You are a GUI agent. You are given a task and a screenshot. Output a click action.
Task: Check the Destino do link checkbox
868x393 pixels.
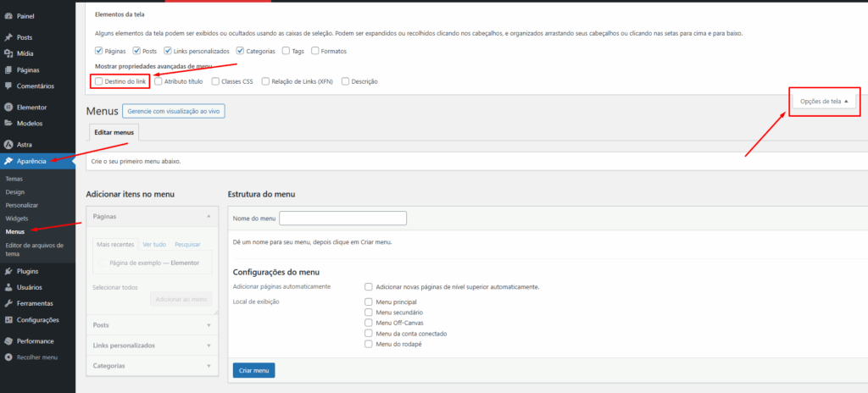tap(98, 81)
